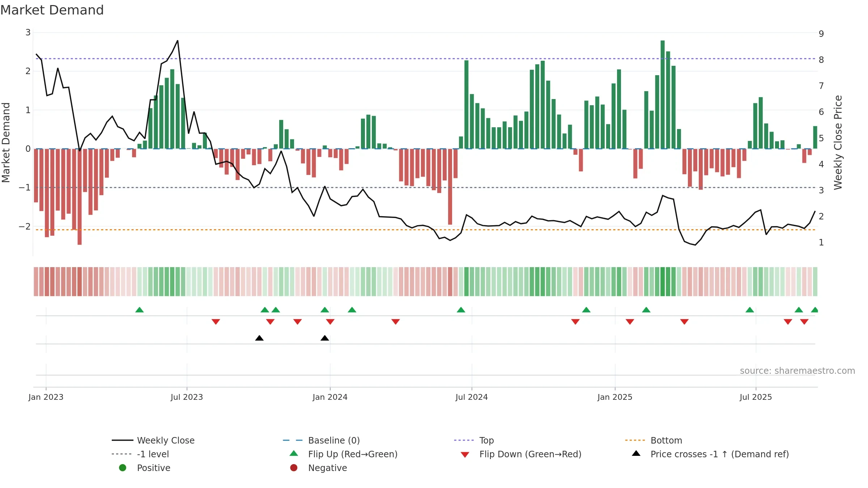Screen dimensions: 868x488
Task: Toggle Price crosses -1 legend entry
Action: (x=710, y=454)
